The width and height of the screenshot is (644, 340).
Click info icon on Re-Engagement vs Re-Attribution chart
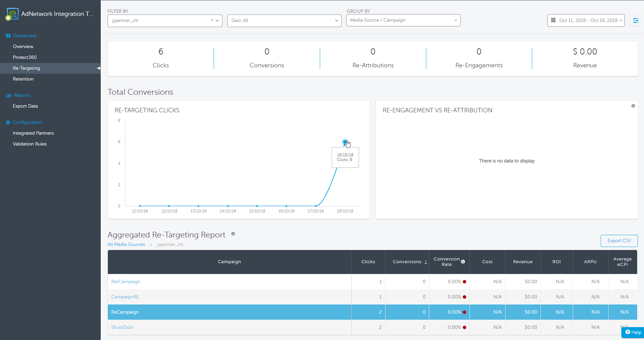pos(633,106)
